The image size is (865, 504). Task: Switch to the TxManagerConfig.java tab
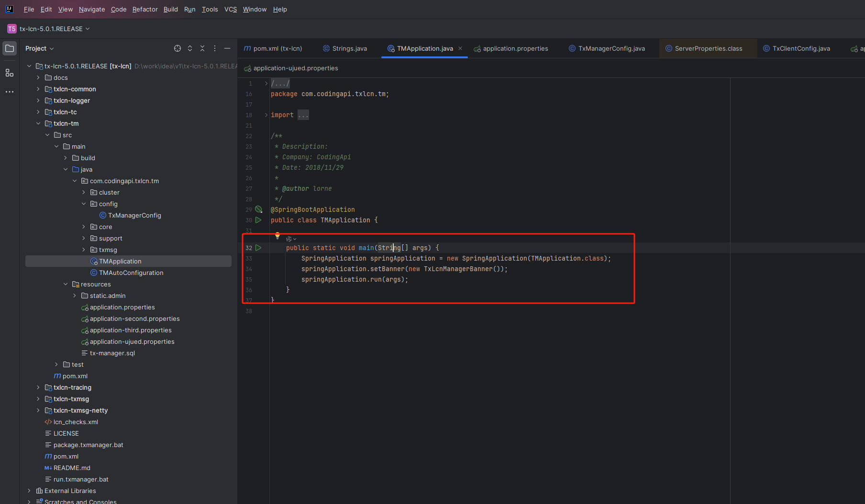(x=607, y=48)
